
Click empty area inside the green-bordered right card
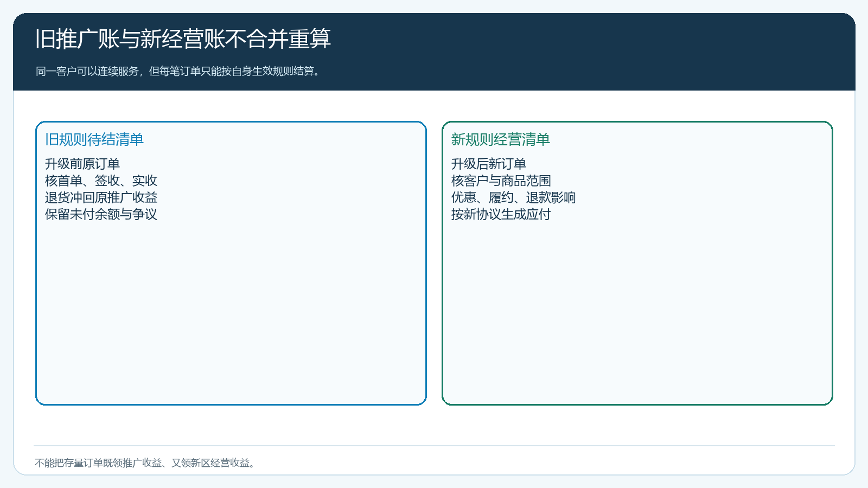pyautogui.click(x=637, y=314)
